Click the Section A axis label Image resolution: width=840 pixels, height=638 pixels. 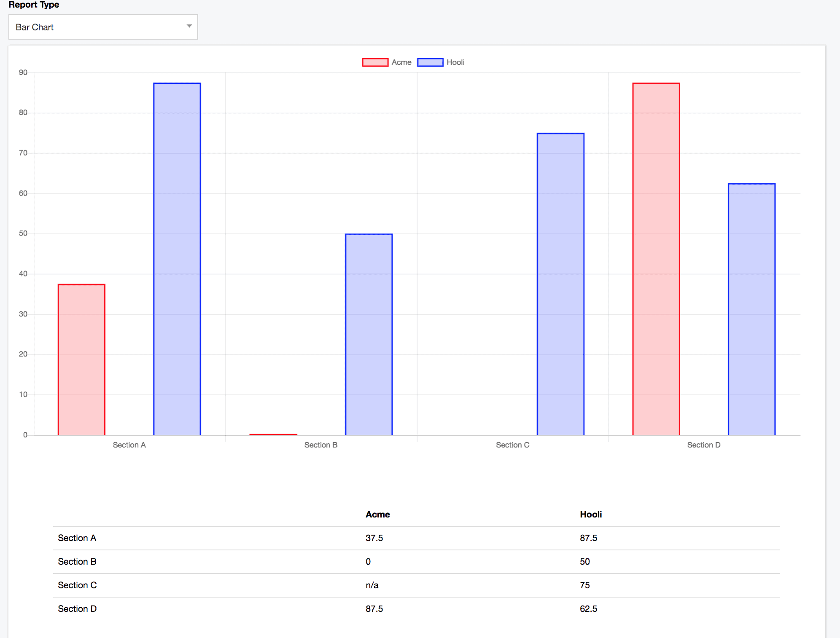click(129, 445)
